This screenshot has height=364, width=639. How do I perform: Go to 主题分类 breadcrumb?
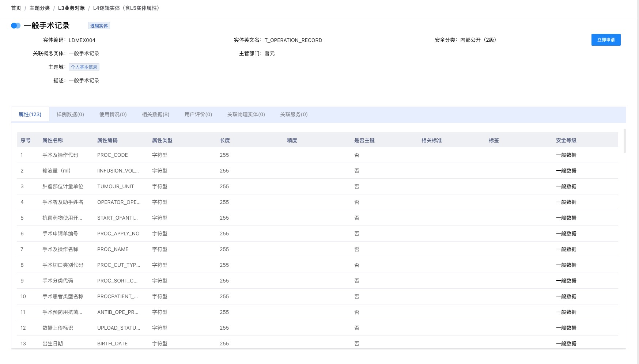point(39,8)
